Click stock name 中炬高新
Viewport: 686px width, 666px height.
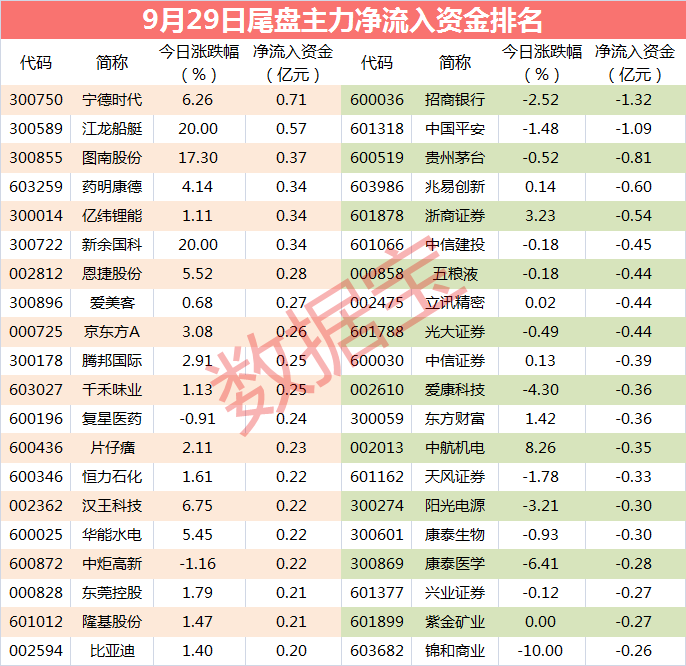(112, 564)
